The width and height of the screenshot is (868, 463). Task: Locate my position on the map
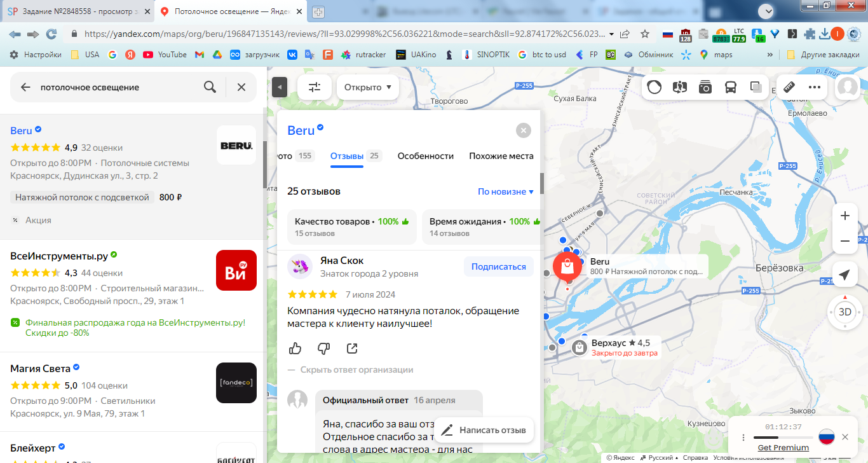click(844, 275)
